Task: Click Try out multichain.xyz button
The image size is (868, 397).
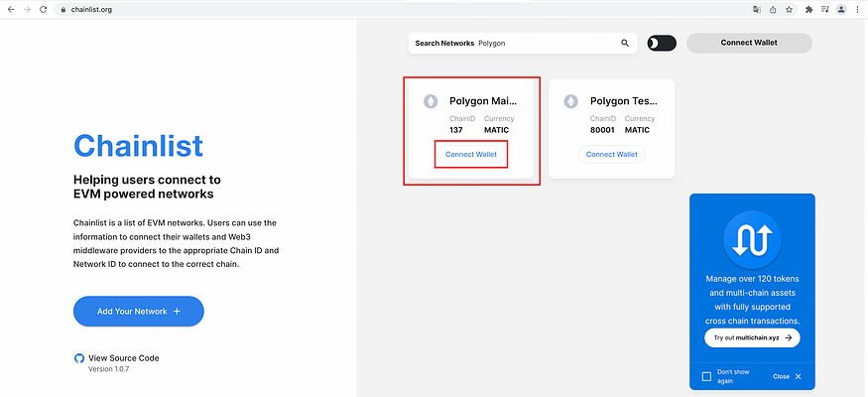Action: point(752,337)
